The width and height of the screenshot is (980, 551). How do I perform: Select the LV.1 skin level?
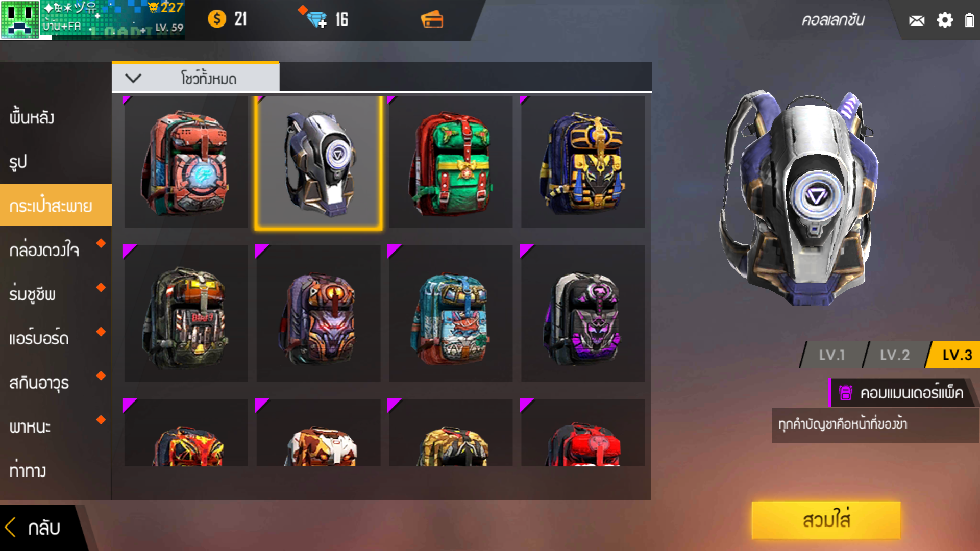coord(831,355)
